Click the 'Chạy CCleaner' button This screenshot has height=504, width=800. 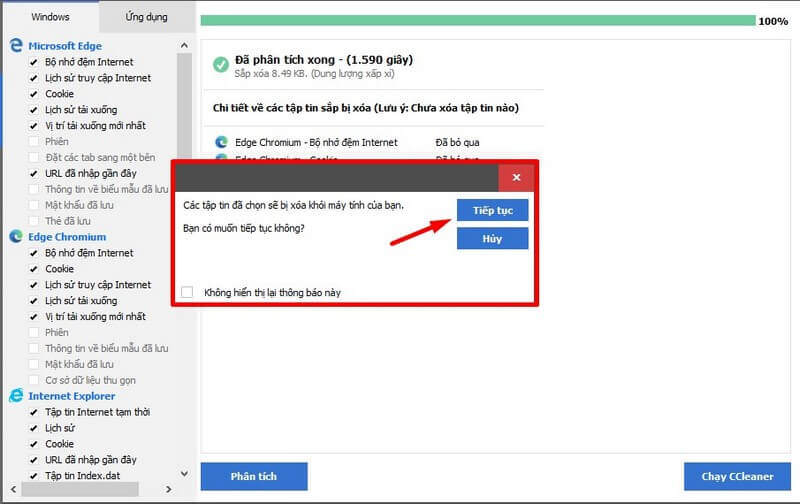[736, 477]
